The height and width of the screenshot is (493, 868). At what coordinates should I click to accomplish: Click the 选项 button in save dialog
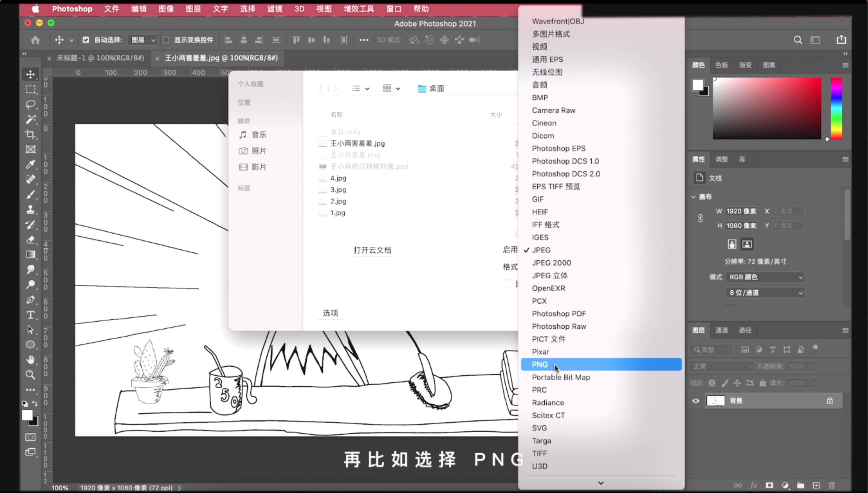click(330, 313)
